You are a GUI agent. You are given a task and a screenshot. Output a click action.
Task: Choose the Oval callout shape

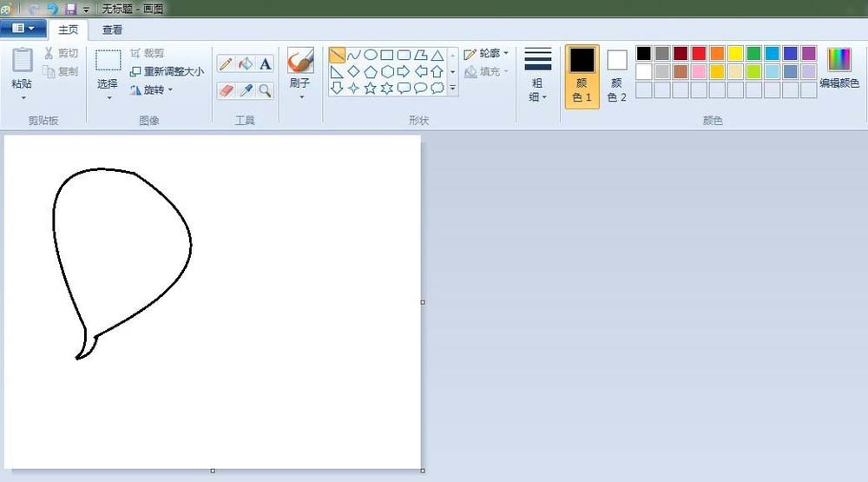(421, 88)
